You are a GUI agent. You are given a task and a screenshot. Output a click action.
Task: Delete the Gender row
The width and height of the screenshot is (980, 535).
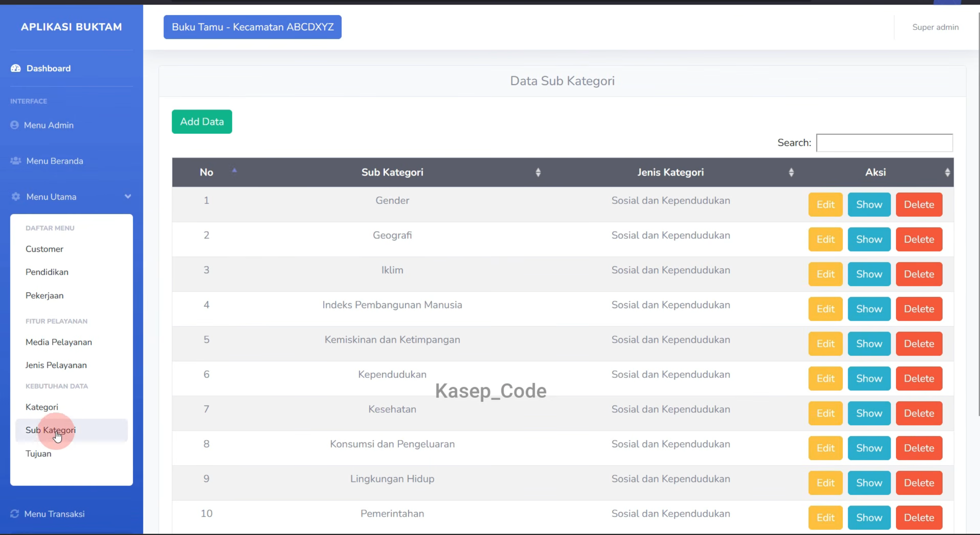(x=919, y=205)
